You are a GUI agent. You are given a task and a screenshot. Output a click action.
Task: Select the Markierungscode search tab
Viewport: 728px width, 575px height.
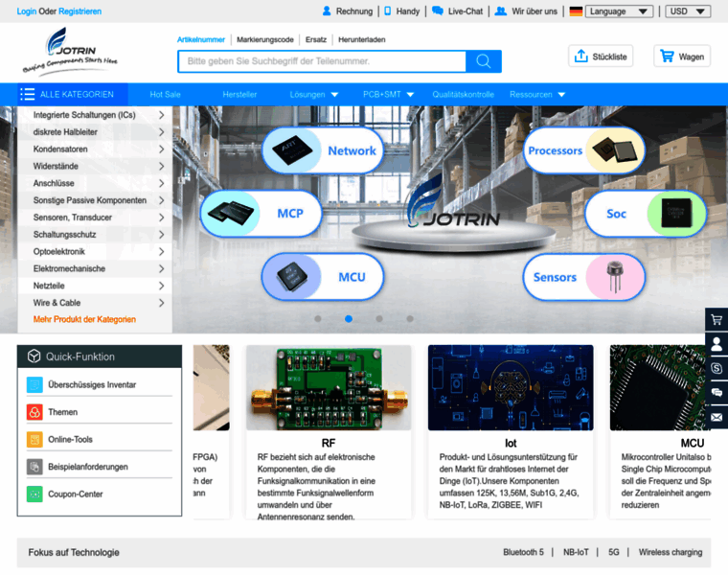265,39
